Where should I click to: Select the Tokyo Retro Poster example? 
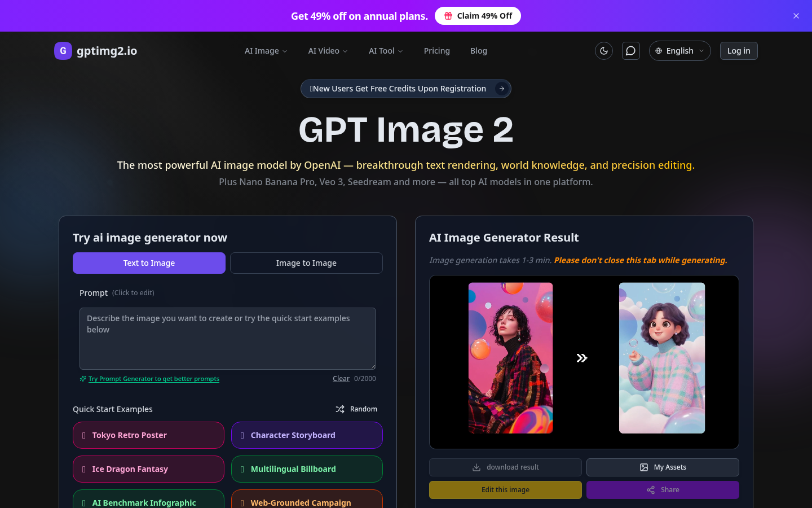(x=148, y=435)
